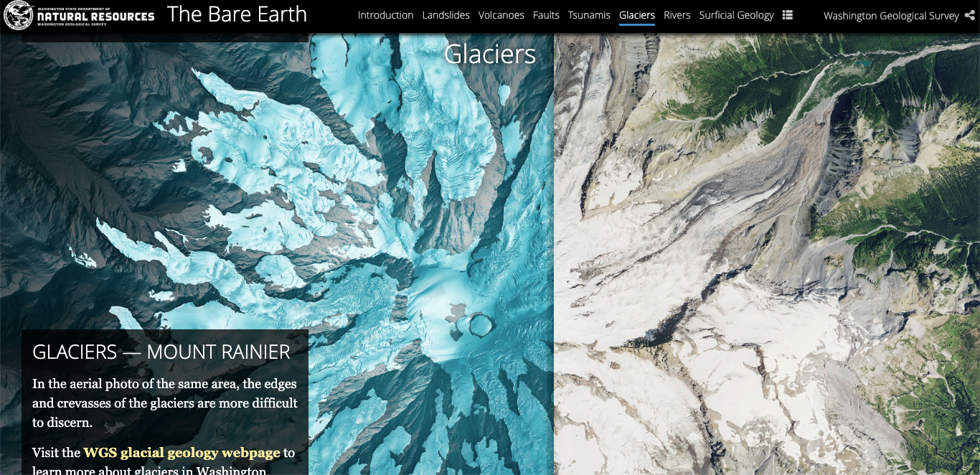The image size is (980, 475).
Task: Click the Glaciers heading over the map
Action: (x=490, y=54)
